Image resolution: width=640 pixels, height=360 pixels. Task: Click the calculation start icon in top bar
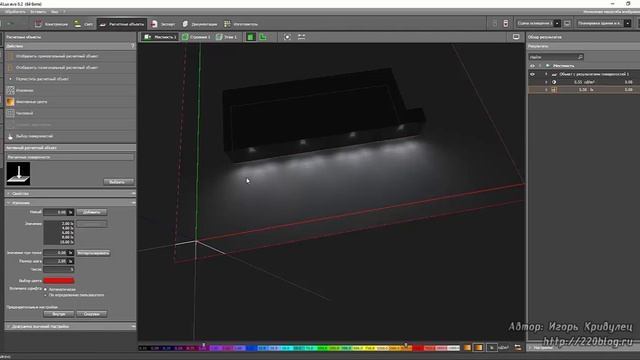(506, 23)
